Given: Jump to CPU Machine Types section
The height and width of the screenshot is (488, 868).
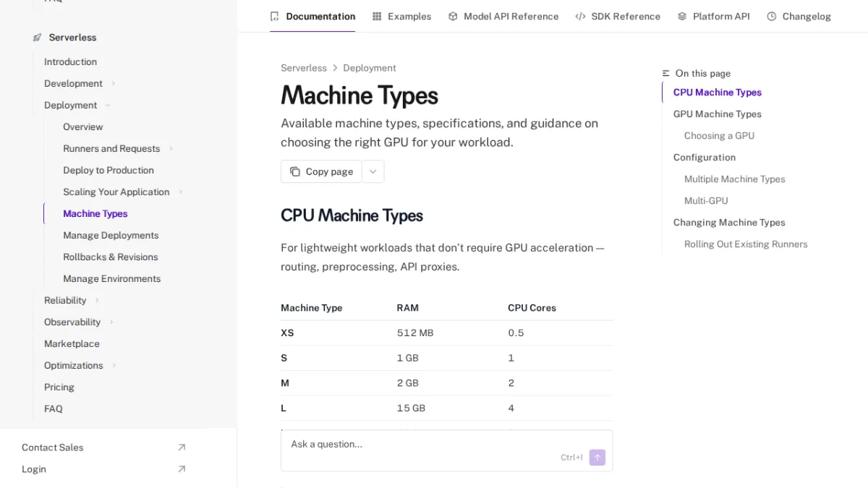Looking at the screenshot, I should [718, 93].
